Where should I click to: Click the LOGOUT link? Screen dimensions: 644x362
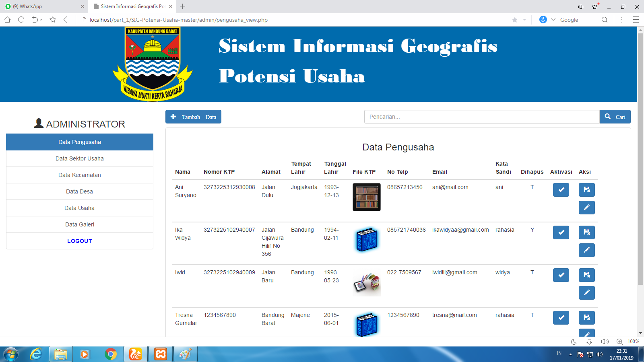(x=79, y=241)
